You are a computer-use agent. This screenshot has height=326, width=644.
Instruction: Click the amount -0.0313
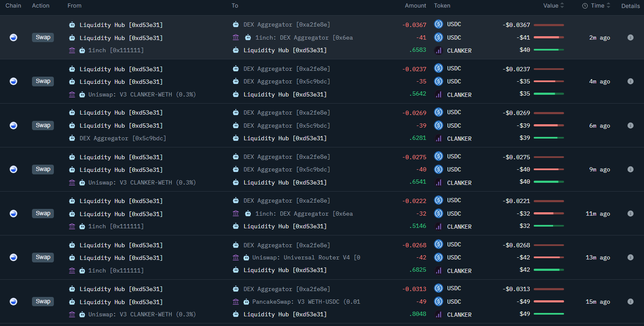click(x=414, y=289)
